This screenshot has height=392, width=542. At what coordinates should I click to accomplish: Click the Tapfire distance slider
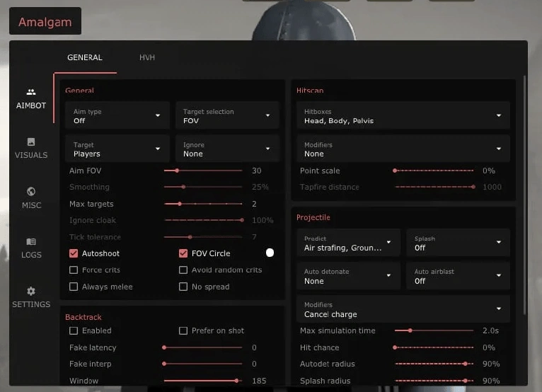click(x=434, y=187)
